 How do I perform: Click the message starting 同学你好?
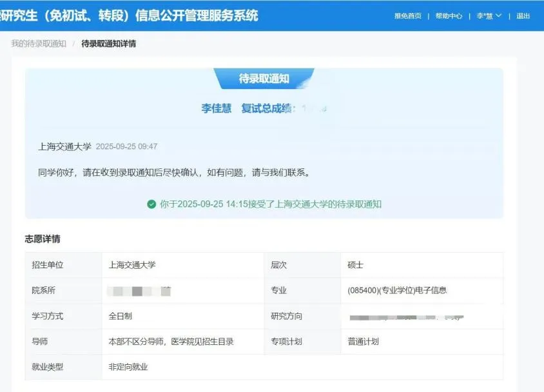click(174, 172)
